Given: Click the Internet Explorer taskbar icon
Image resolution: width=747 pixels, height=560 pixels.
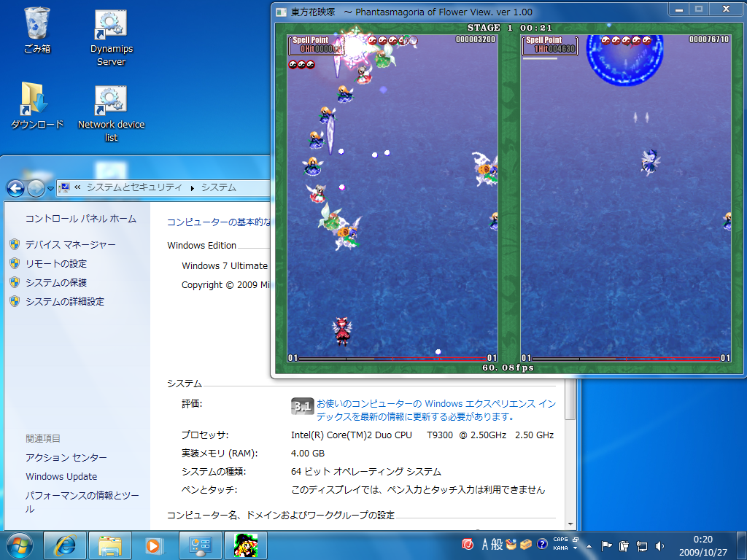Looking at the screenshot, I should pos(65,545).
